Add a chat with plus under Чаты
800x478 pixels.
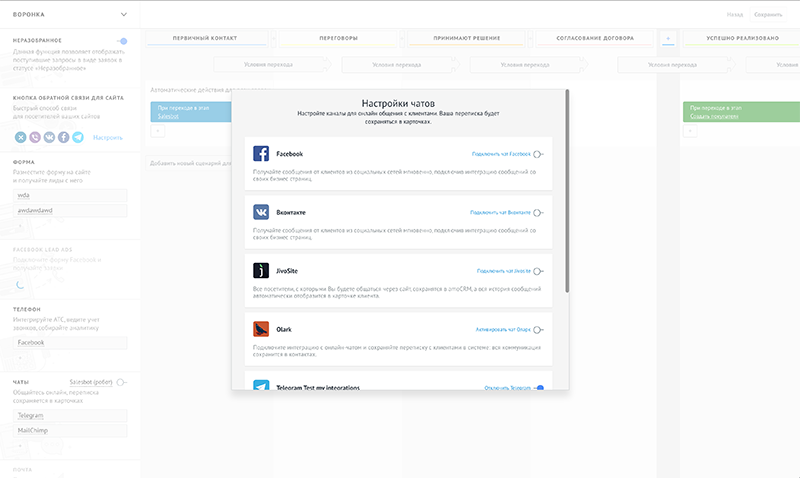click(20, 445)
